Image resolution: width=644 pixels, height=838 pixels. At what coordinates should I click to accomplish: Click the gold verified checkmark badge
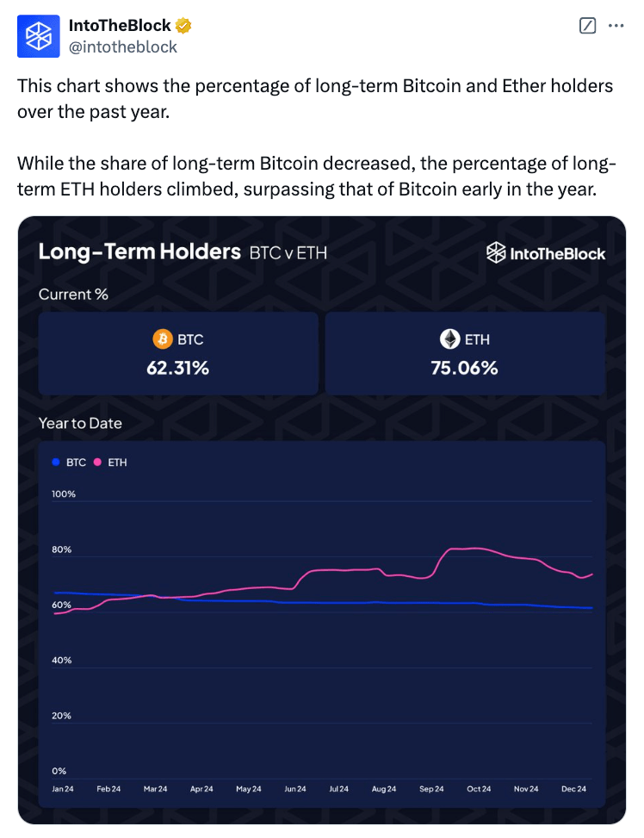[183, 25]
